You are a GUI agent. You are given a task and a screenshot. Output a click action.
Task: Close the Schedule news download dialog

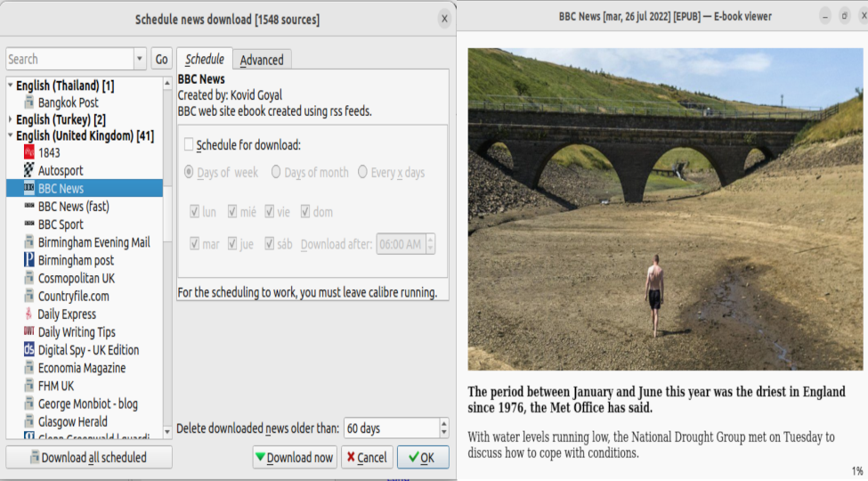point(444,20)
